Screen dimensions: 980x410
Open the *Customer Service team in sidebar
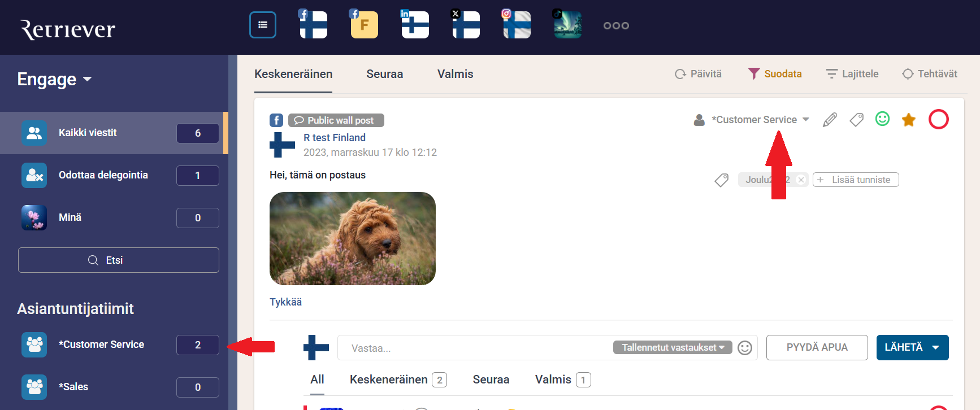click(x=113, y=344)
